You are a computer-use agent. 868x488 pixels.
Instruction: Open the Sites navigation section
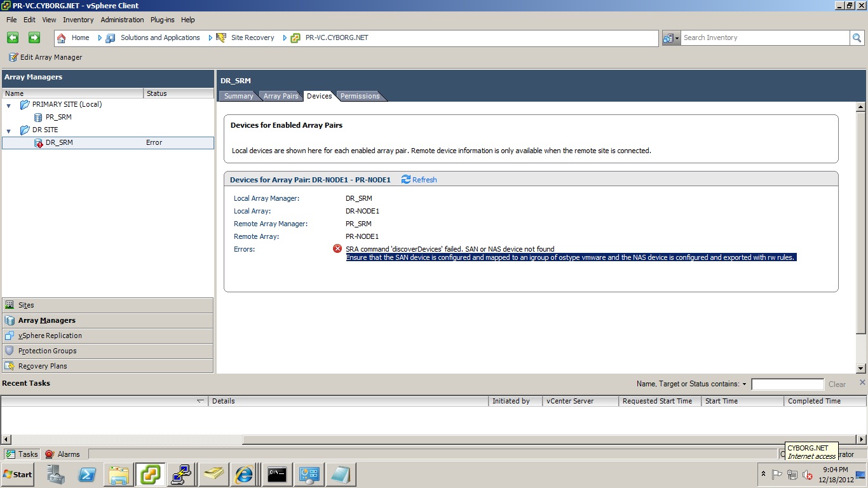point(107,305)
